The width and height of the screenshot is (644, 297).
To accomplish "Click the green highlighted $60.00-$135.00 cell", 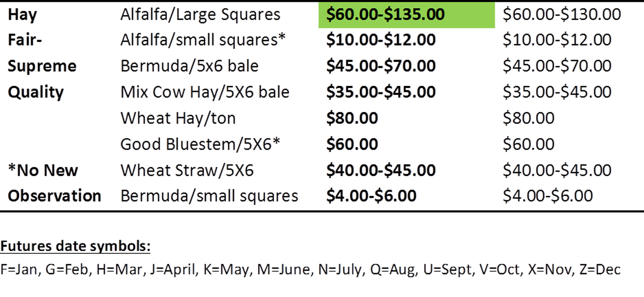I will click(x=406, y=15).
